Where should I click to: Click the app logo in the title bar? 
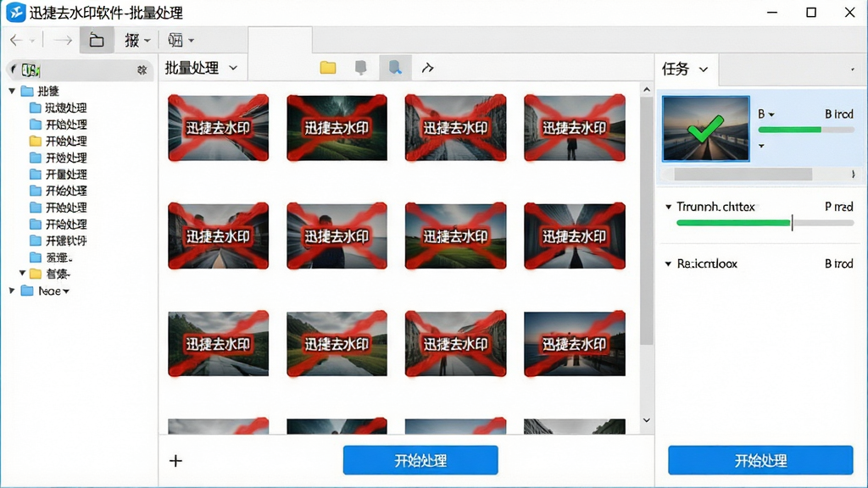[15, 12]
